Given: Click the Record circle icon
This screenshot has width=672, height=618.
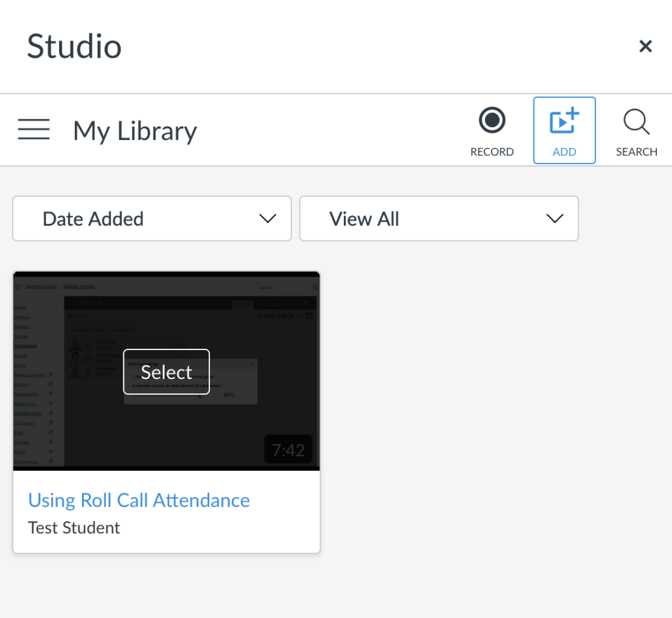Looking at the screenshot, I should (x=492, y=121).
